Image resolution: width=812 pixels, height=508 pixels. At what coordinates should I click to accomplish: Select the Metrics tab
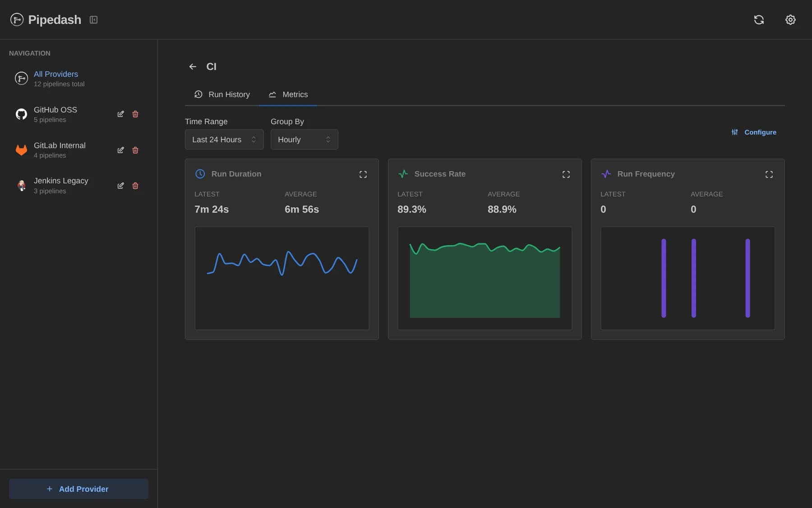(x=288, y=94)
